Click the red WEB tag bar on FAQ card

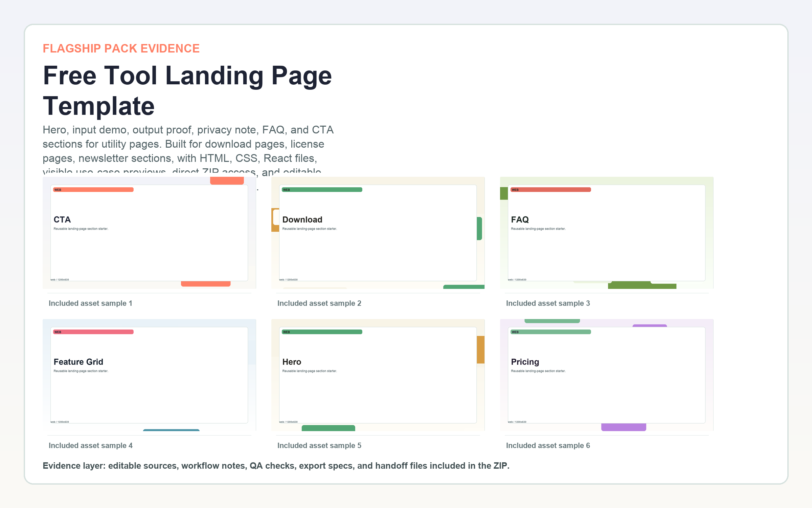[x=551, y=190]
